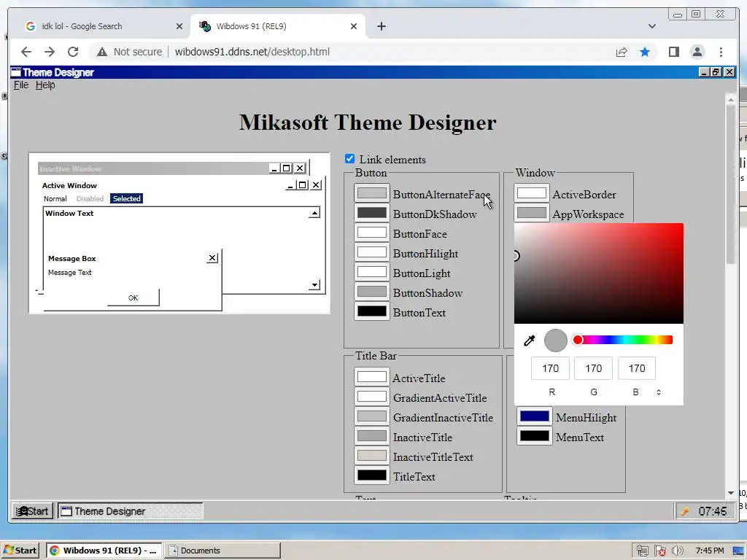The width and height of the screenshot is (747, 560).
Task: Click the volume icon in Windows tray
Action: 677,551
